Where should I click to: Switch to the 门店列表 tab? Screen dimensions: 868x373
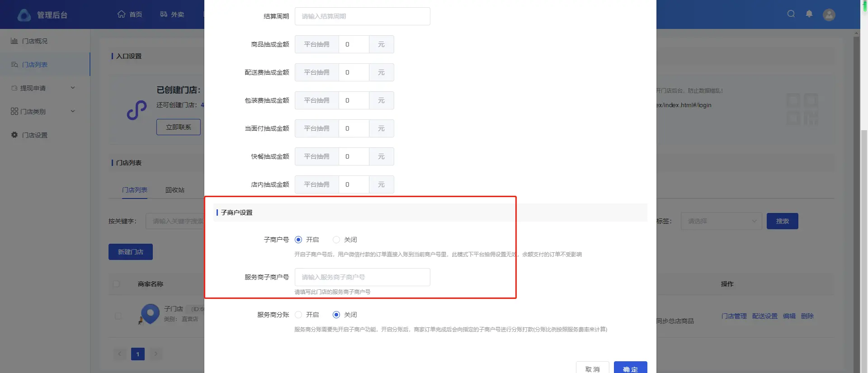[x=135, y=190]
